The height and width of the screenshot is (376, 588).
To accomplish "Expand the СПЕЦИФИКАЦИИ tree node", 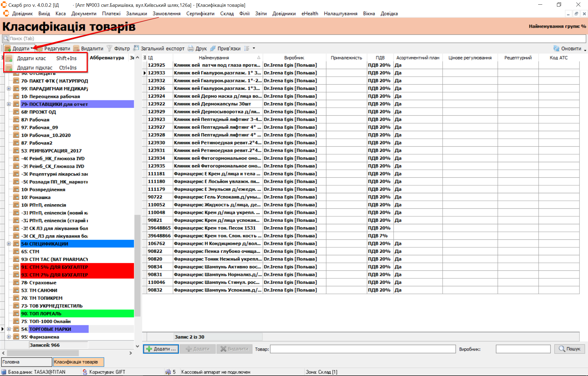I will pos(9,244).
